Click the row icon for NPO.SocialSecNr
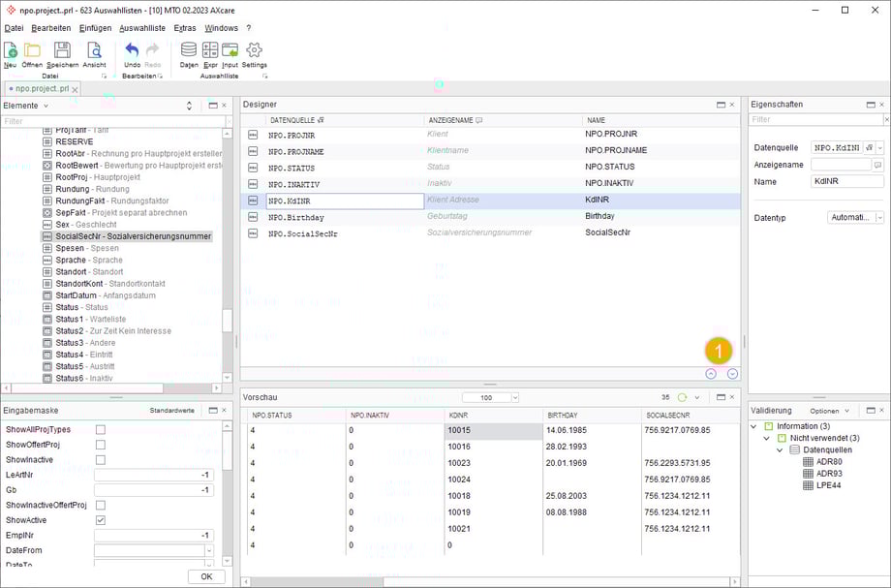The height and width of the screenshot is (588, 891). pos(253,232)
